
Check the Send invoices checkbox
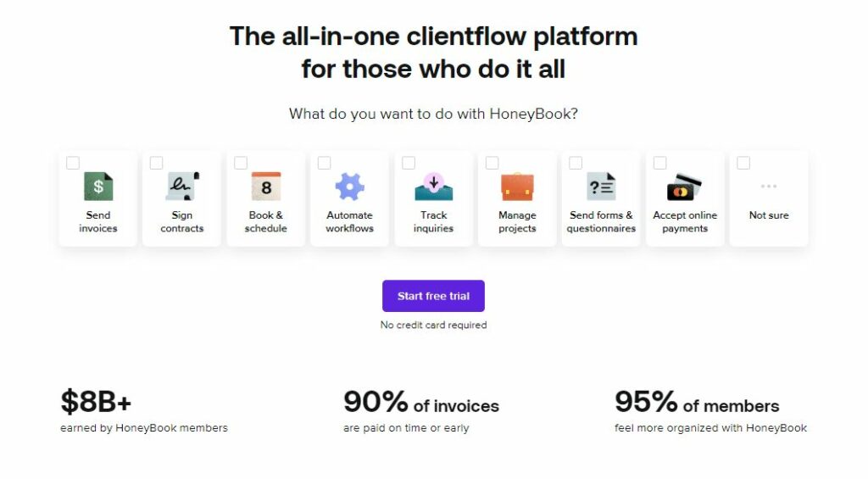point(73,163)
